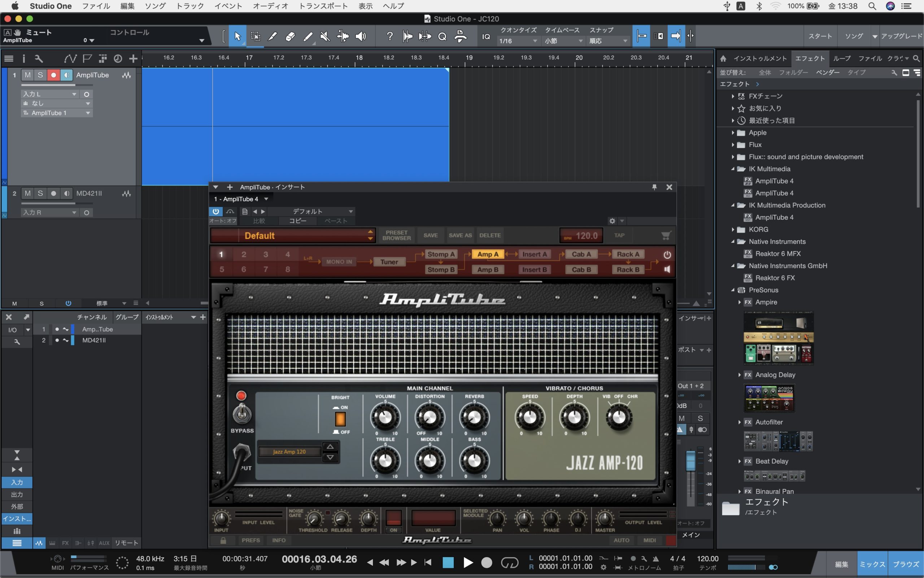Disarm record on AmpliTube track
This screenshot has height=578, width=924.
coord(53,75)
